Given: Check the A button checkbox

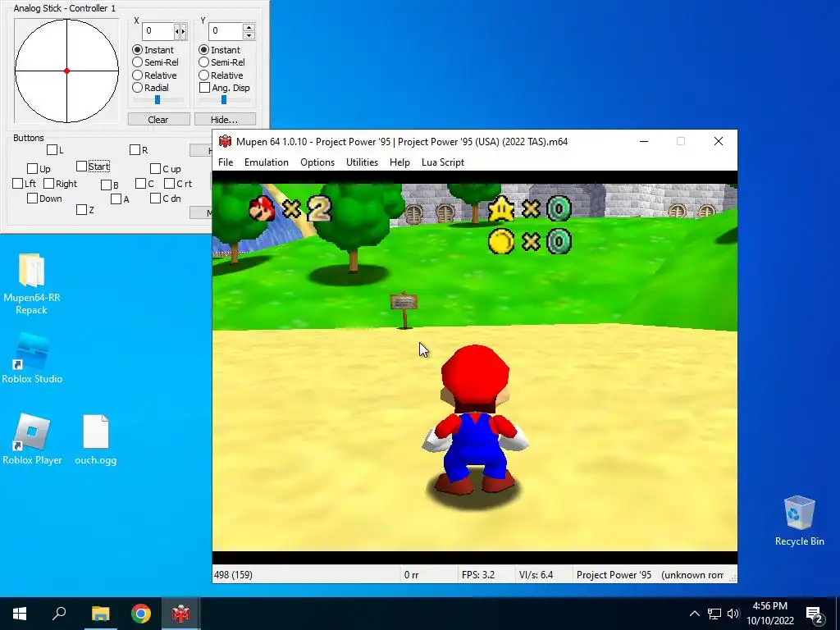Looking at the screenshot, I should [116, 199].
